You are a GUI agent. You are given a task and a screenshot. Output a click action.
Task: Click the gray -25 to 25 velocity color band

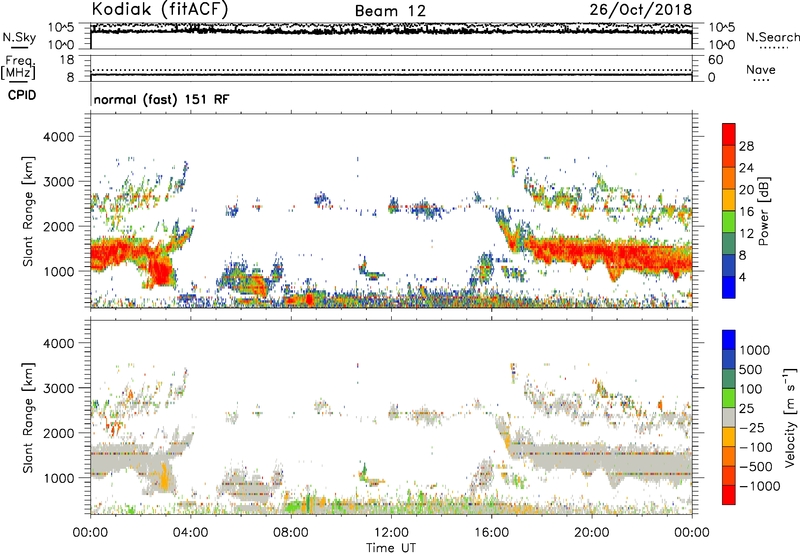[729, 417]
